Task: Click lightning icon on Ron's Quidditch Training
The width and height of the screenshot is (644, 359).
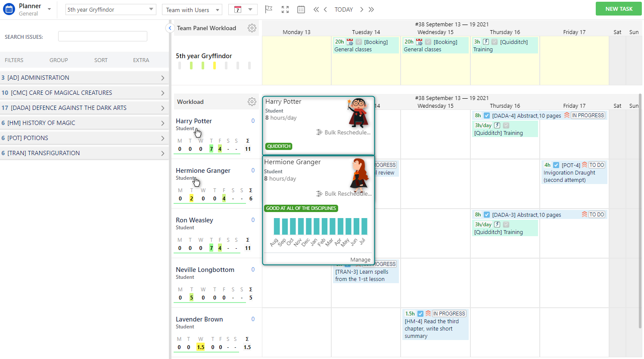Action: pyautogui.click(x=497, y=225)
